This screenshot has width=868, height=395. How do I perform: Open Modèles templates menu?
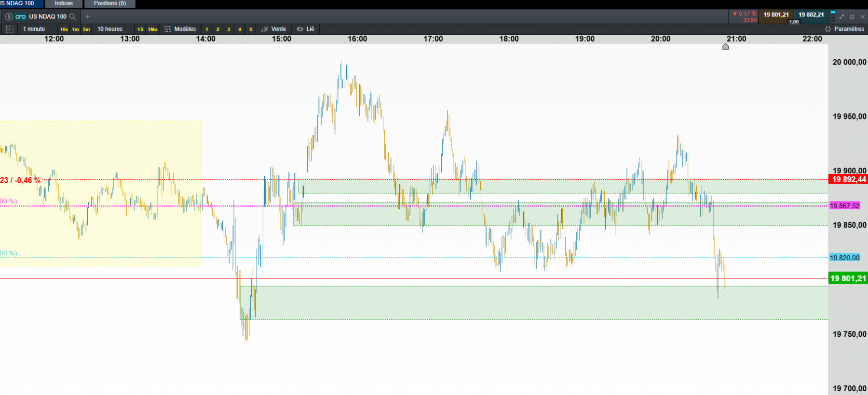point(180,29)
